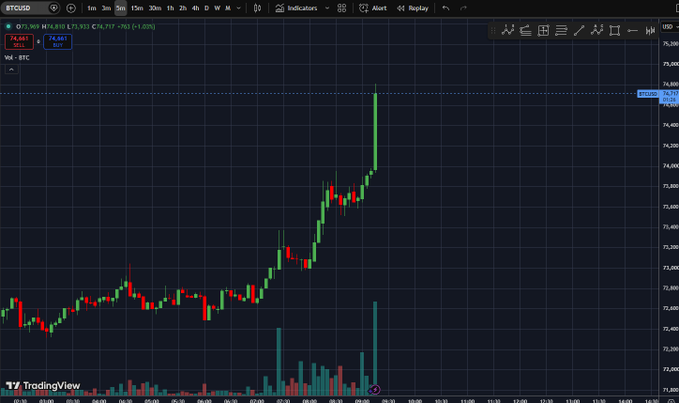
Task: Switch to the 15m timeframe
Action: pyautogui.click(x=137, y=8)
